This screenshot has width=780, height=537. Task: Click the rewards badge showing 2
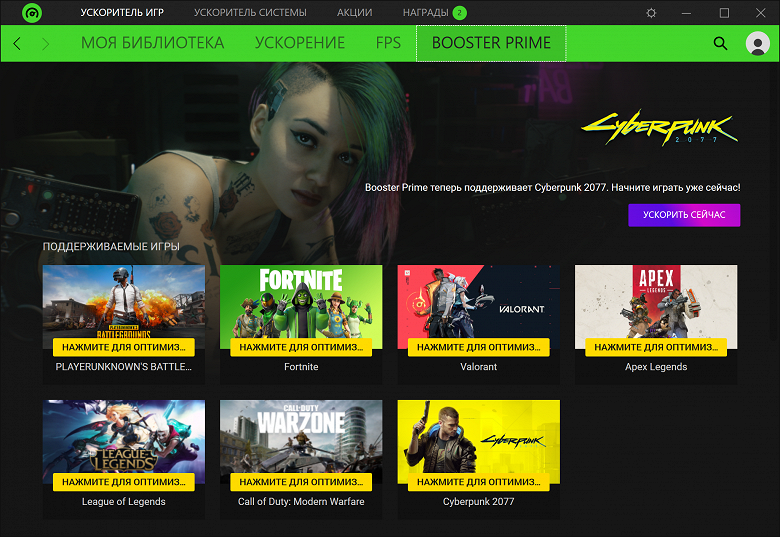(460, 12)
